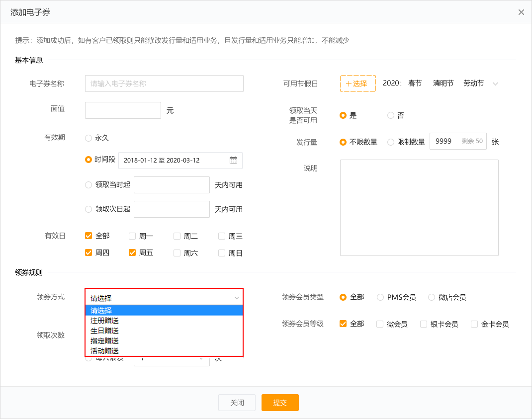Select the PMS会员 member type radio

pos(380,297)
